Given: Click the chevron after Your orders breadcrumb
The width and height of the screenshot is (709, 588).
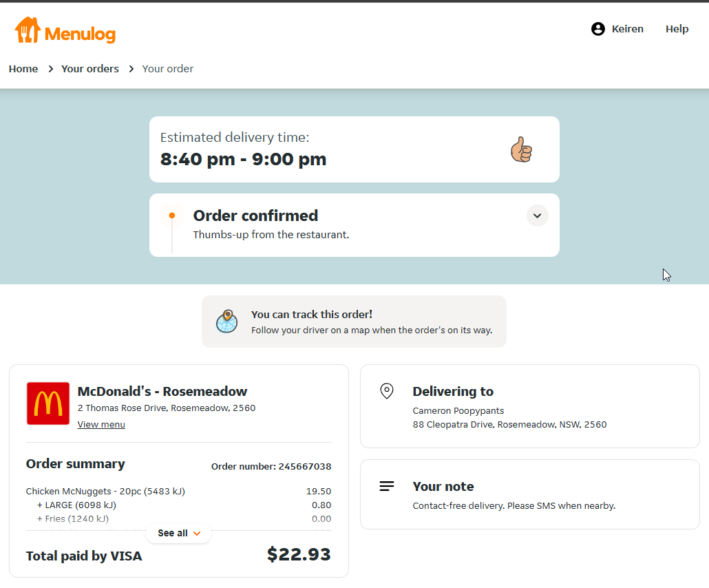Looking at the screenshot, I should (131, 69).
